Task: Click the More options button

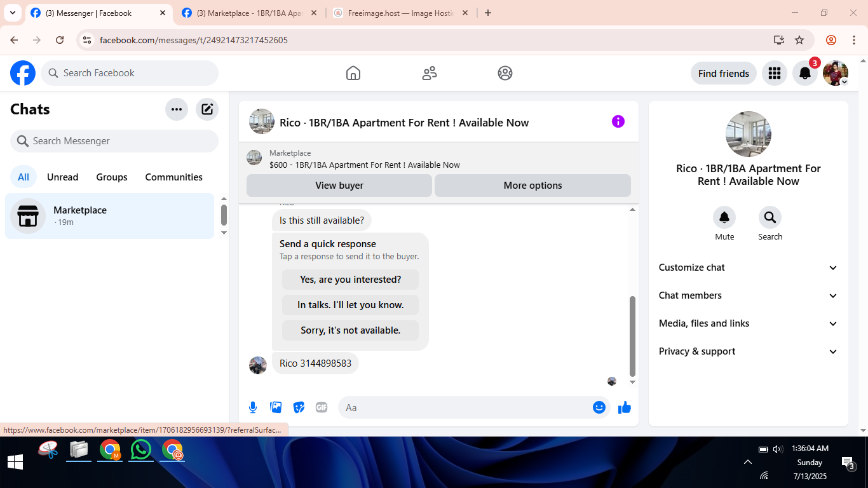Action: coord(532,186)
